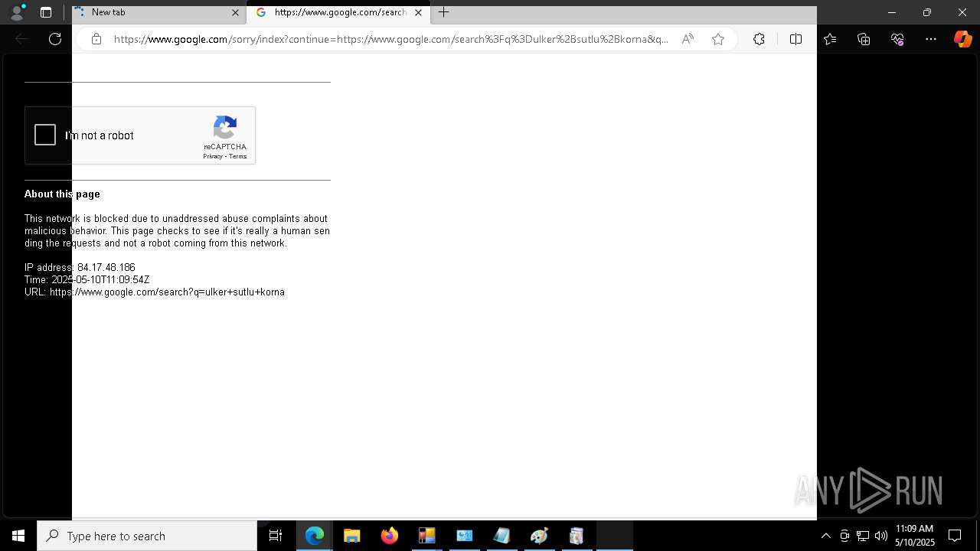Image resolution: width=980 pixels, height=551 pixels.
Task: Open Task View on the taskbar
Action: coord(276,536)
